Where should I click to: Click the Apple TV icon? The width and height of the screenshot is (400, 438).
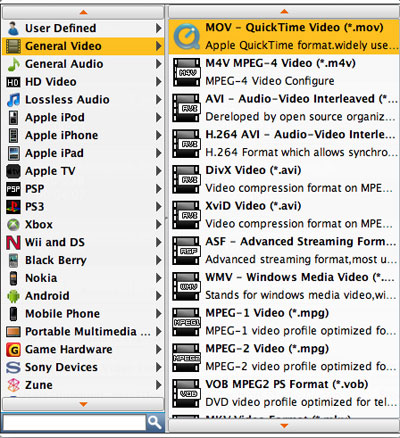point(13,171)
